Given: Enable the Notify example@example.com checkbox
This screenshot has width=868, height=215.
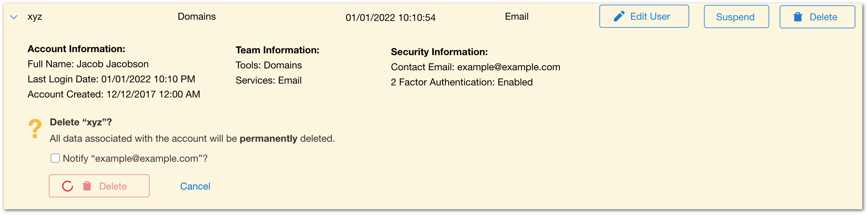Looking at the screenshot, I should click(55, 158).
